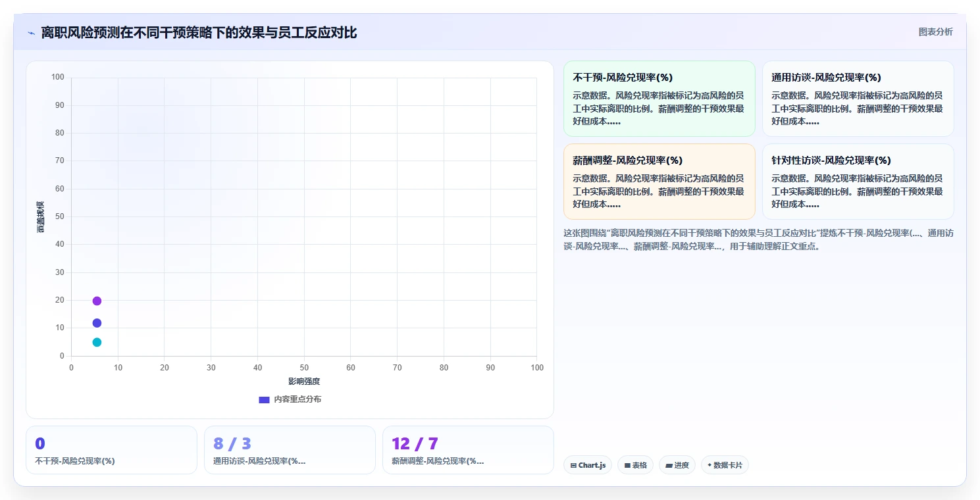Click the summary paragraph starting 这张图围绕

758,240
